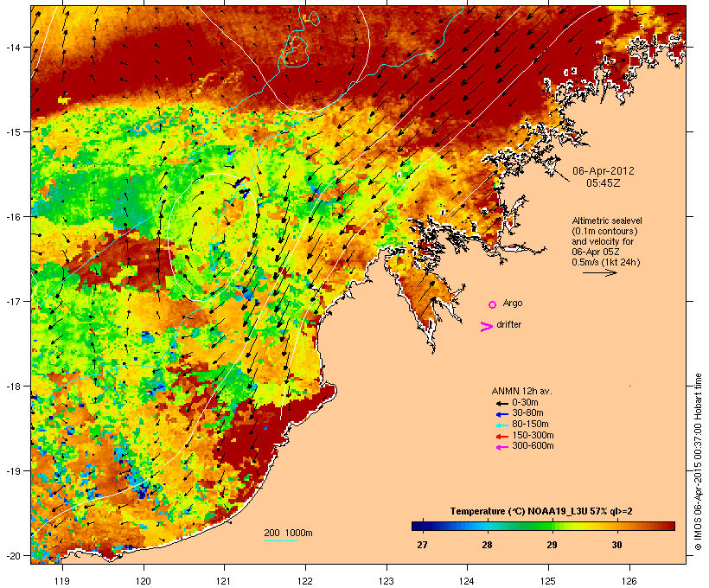Click the '-17' latitude axis label

(x=12, y=301)
